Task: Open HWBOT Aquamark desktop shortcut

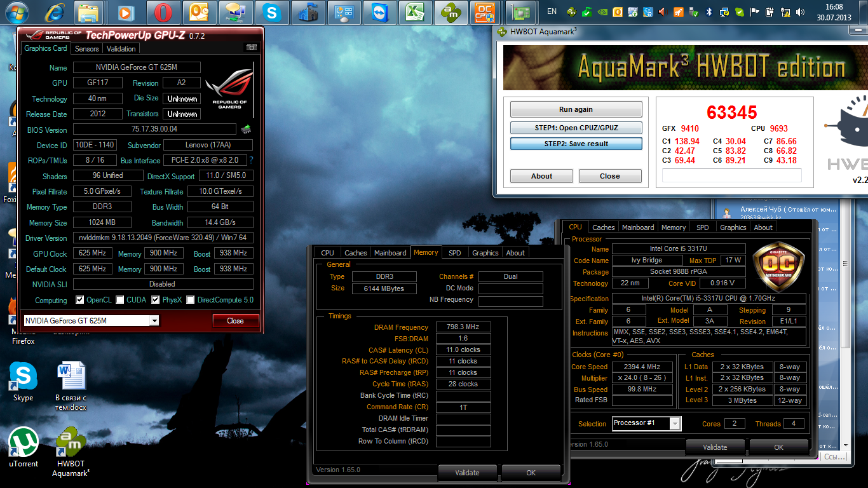Action: point(71,452)
